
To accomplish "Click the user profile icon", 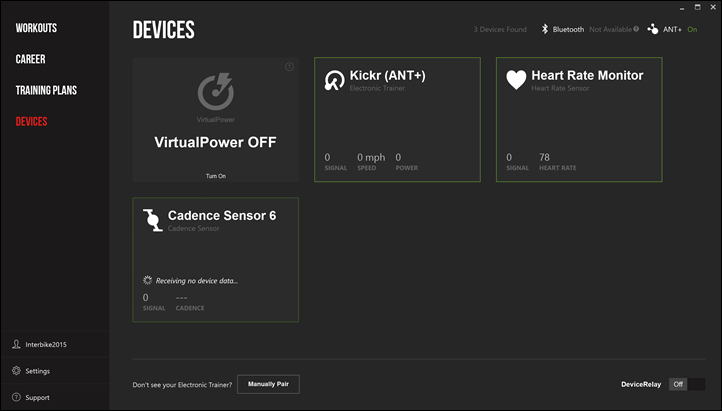I will (17, 344).
